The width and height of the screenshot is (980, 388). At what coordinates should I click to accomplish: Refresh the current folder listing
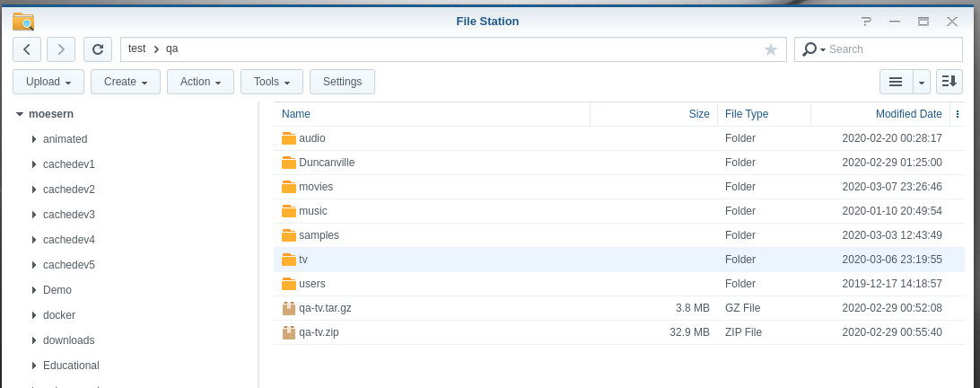coord(98,49)
